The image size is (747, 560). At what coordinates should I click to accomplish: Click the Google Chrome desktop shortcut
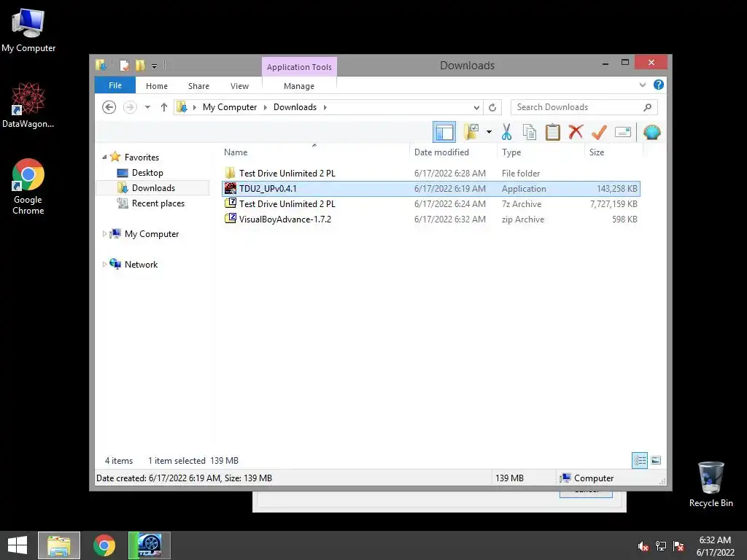tap(28, 186)
